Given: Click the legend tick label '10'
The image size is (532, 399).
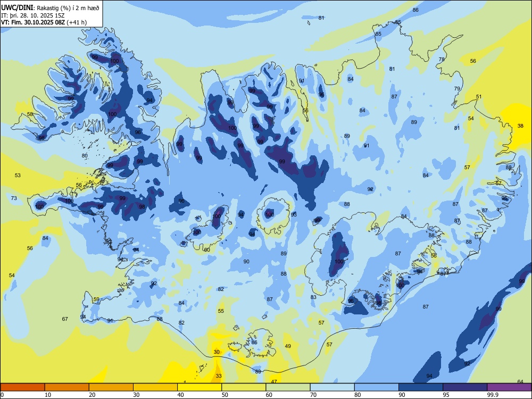Looking at the screenshot, I should 48,395.
